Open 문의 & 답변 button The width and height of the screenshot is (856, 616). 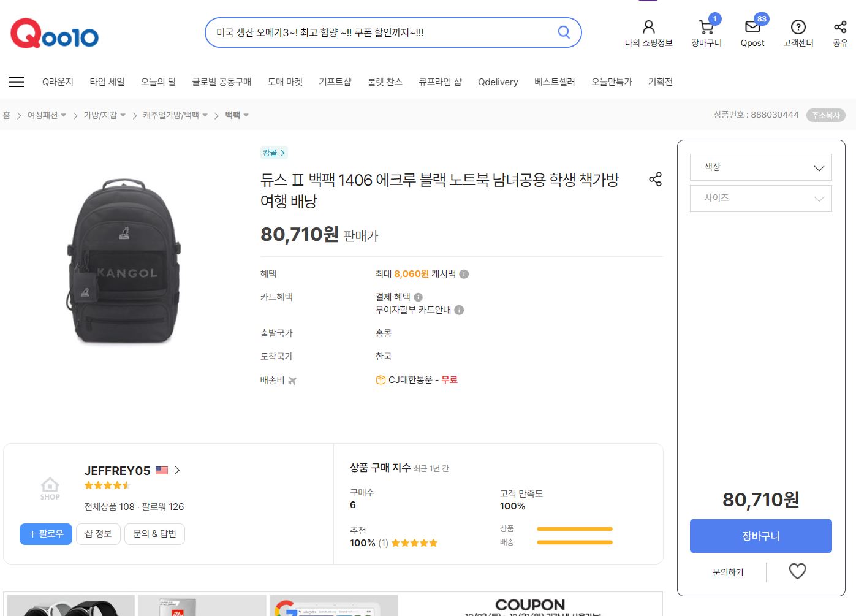(154, 534)
